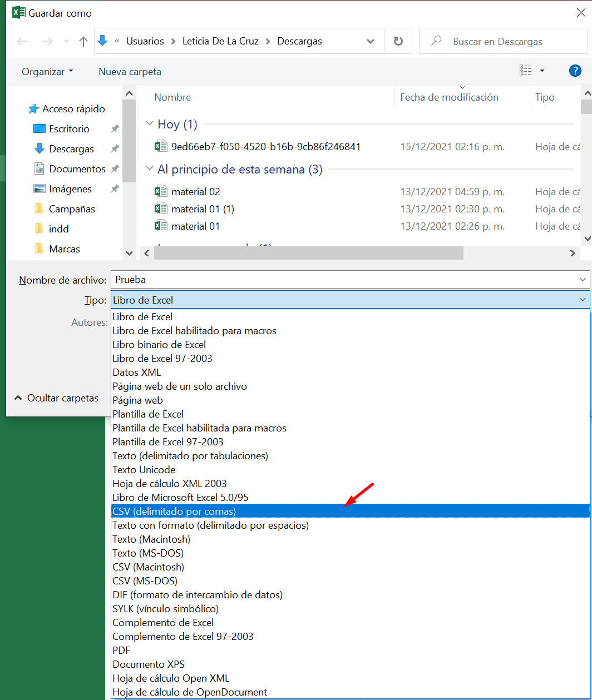592x700 pixels.
Task: Open the indd folder
Action: (x=59, y=229)
